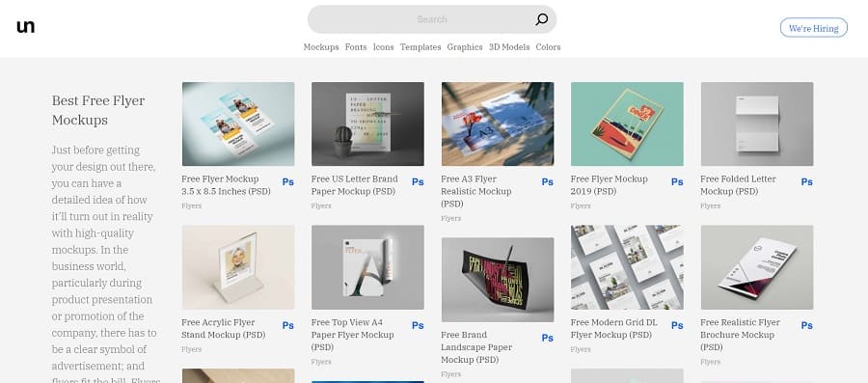
Task: Open the 3D Models category
Action: point(509,47)
